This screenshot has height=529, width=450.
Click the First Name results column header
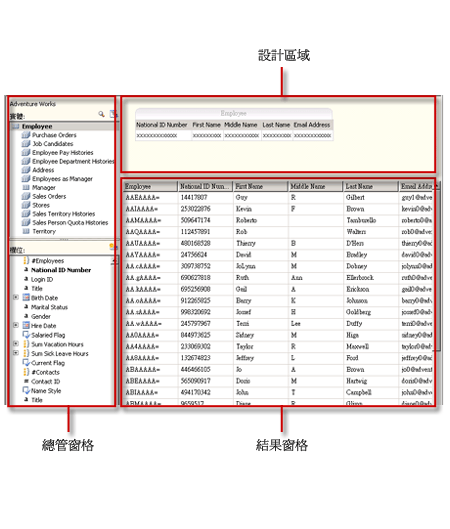(260, 186)
